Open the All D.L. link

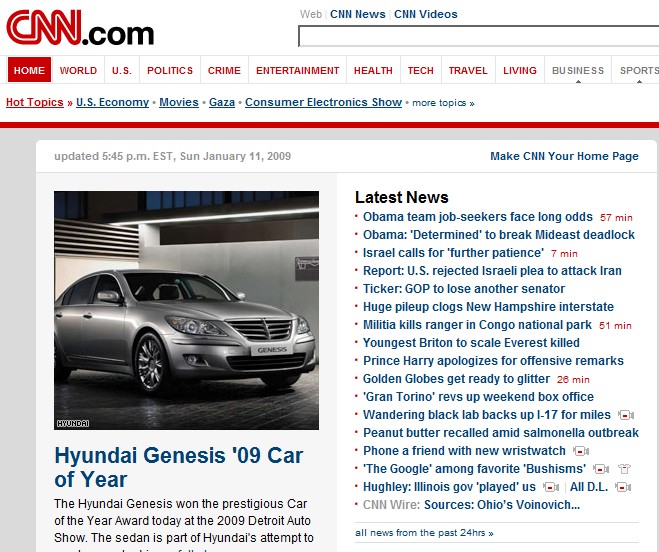coord(589,487)
